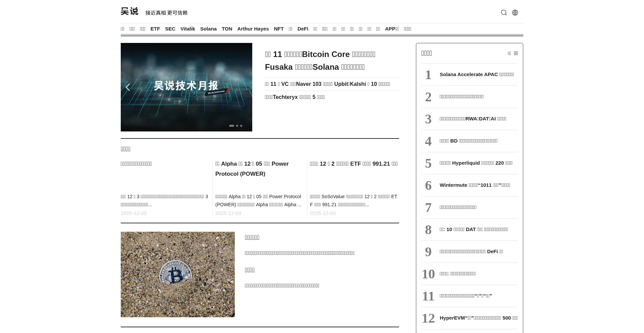Image resolution: width=644 pixels, height=333 pixels.
Task: Open Alpha Power Protocol (POWER) news item
Action: 252,169
